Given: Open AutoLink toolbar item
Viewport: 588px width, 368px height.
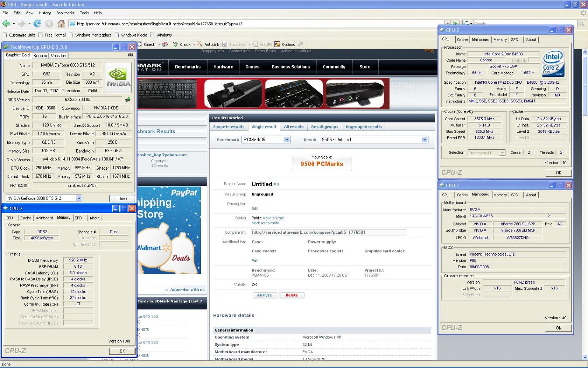Looking at the screenshot, I should click(208, 44).
